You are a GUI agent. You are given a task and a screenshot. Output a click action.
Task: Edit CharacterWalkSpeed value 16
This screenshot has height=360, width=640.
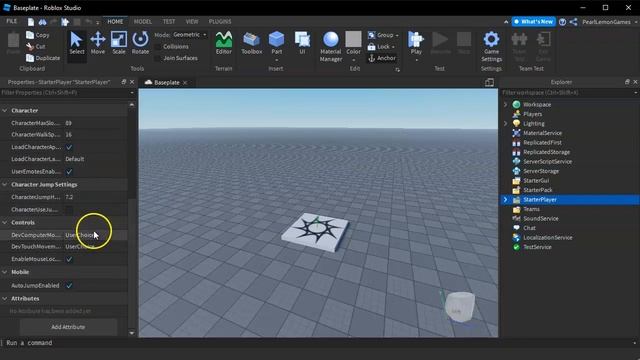pos(96,135)
